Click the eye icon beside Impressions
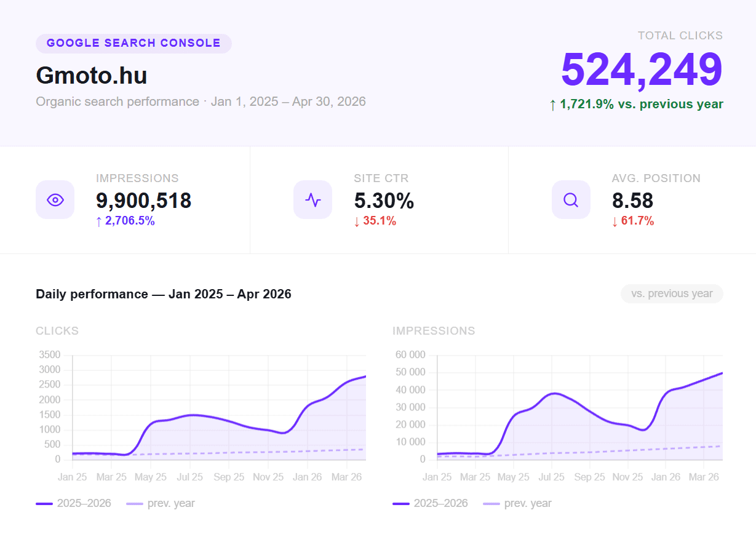 click(x=55, y=200)
